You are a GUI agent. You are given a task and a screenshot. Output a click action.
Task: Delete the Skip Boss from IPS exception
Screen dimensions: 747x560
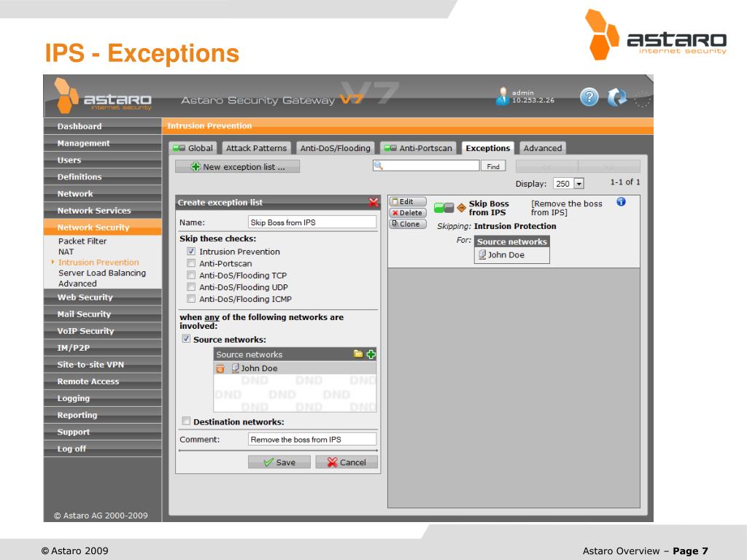tap(408, 213)
